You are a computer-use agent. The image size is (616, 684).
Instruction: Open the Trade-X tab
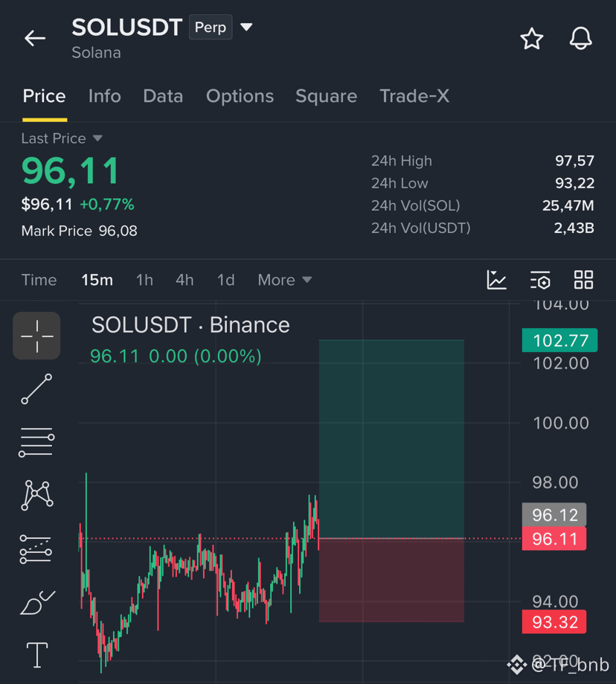414,96
